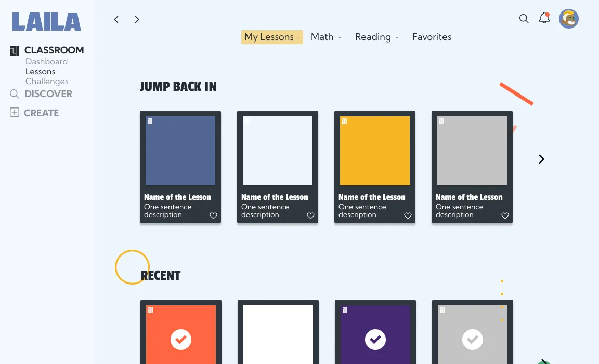Open the gray lesson thumbnail in Jump Back In
Viewport: 599px width, 364px height.
tap(472, 151)
